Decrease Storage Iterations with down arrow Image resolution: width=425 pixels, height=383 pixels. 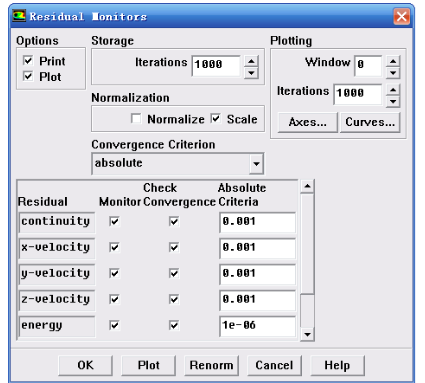[x=251, y=73]
